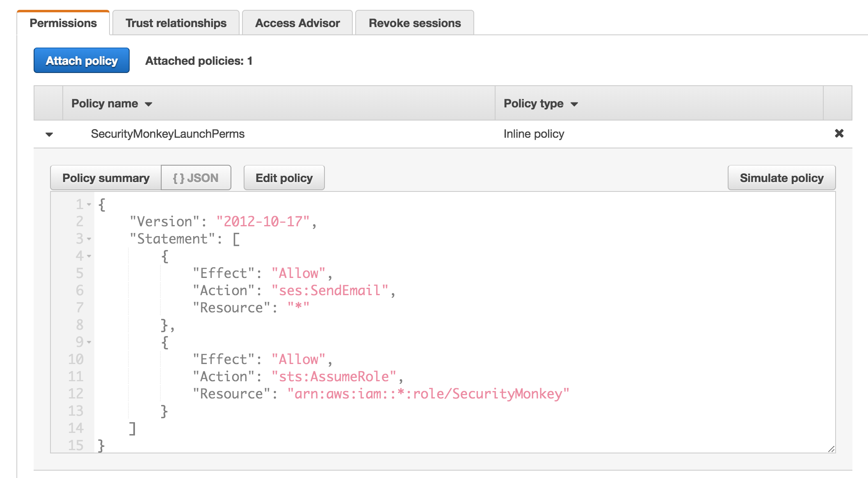Viewport: 868px width, 478px height.
Task: Switch to the JSON view toggle
Action: pyautogui.click(x=196, y=178)
